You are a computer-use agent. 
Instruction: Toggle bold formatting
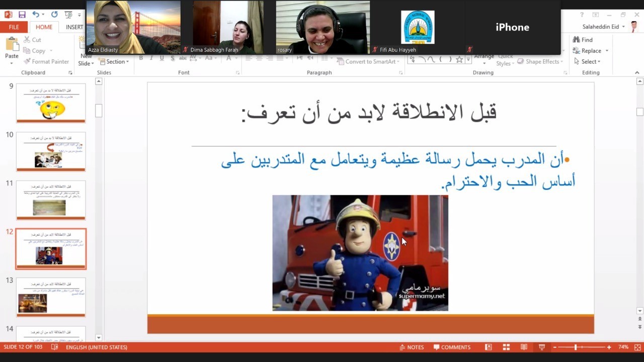point(141,59)
